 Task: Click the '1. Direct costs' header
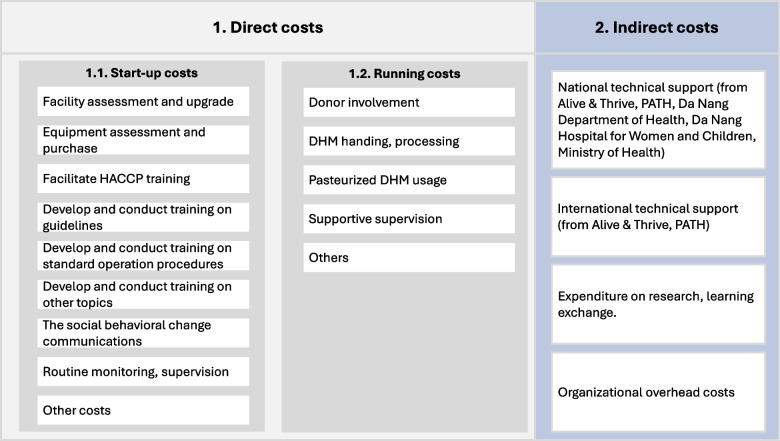point(268,27)
